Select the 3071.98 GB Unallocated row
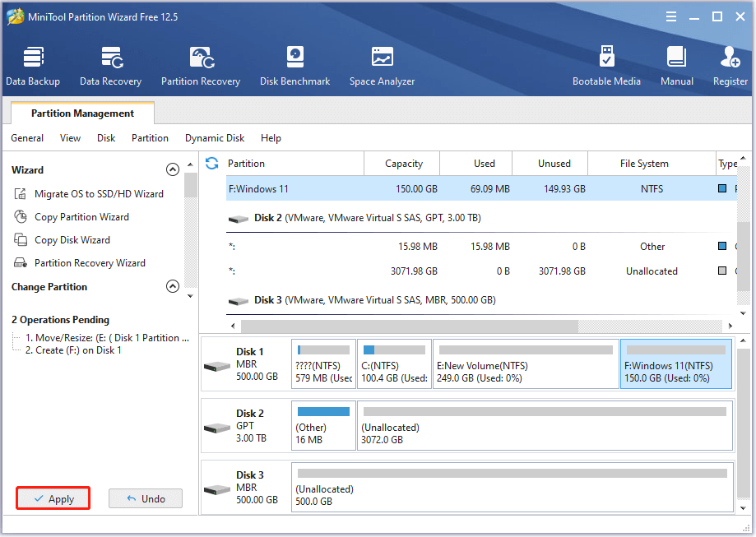This screenshot has height=537, width=756. (x=481, y=271)
